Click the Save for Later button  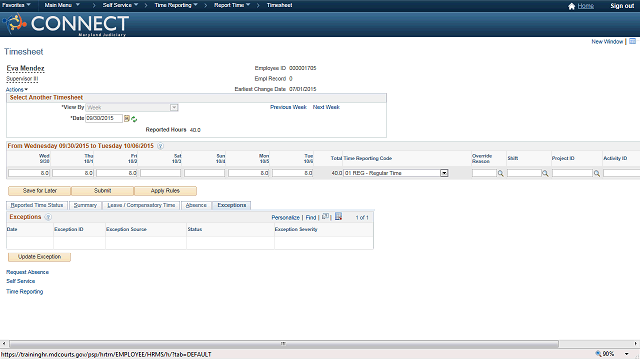coord(40,191)
